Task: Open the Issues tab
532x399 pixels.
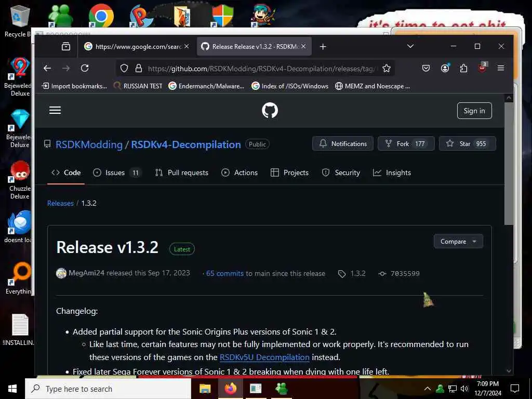Action: [x=117, y=172]
